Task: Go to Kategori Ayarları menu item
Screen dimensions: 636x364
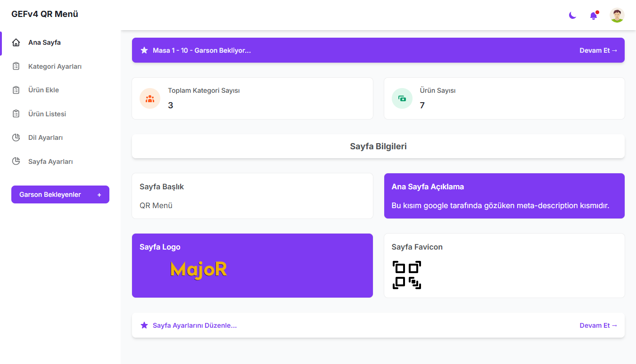Action: pyautogui.click(x=55, y=66)
